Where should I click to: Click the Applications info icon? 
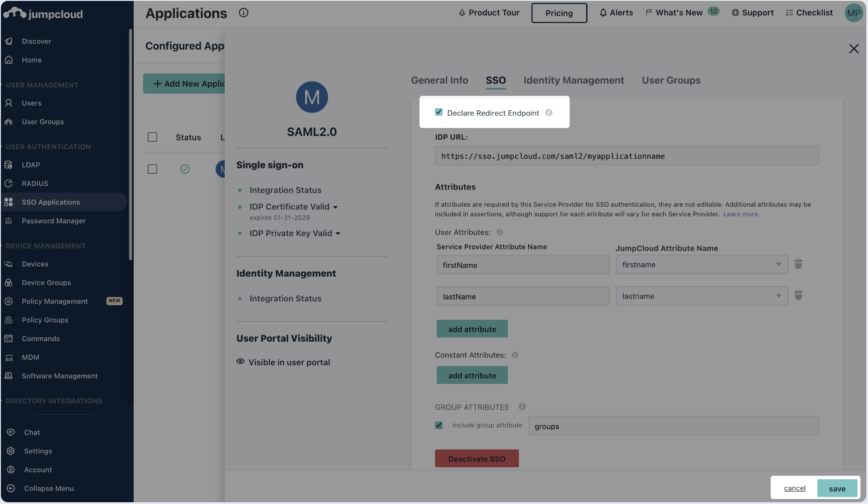pos(244,13)
